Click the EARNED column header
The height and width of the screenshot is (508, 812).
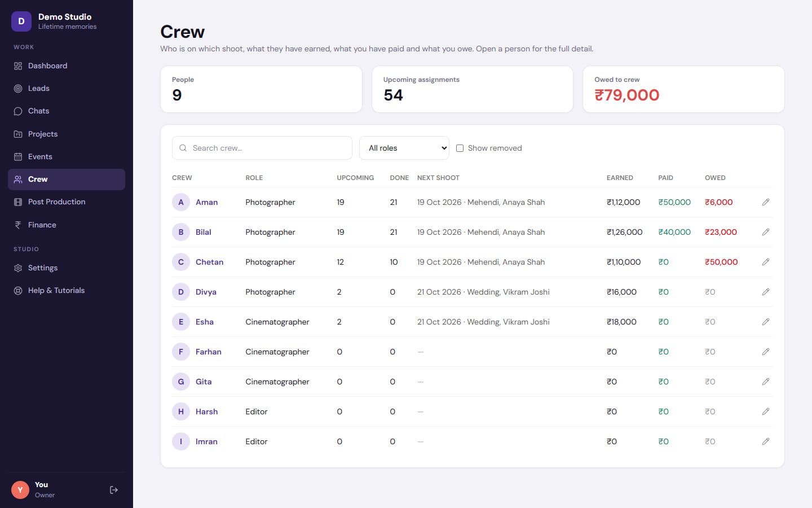[x=620, y=178]
